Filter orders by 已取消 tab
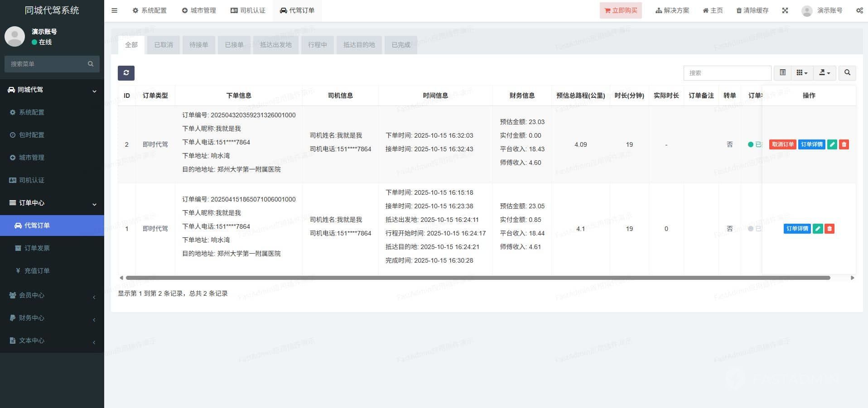The height and width of the screenshot is (408, 868). click(164, 45)
